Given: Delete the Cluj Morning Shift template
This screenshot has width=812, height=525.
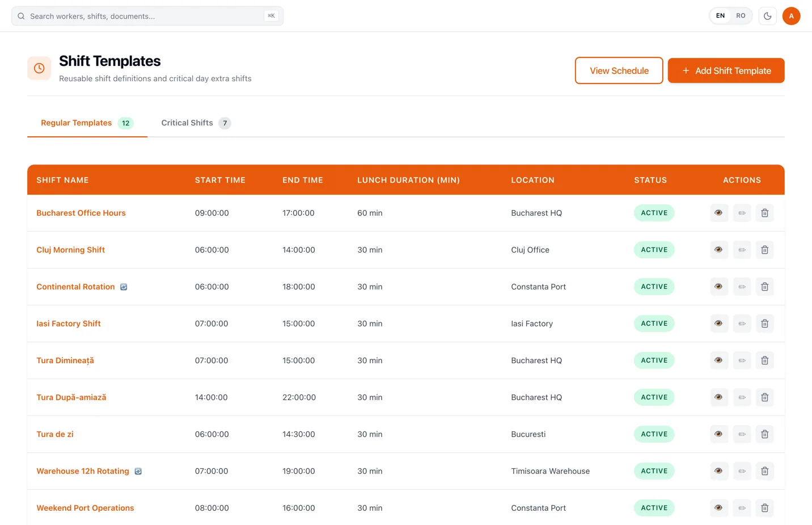Looking at the screenshot, I should tap(764, 250).
